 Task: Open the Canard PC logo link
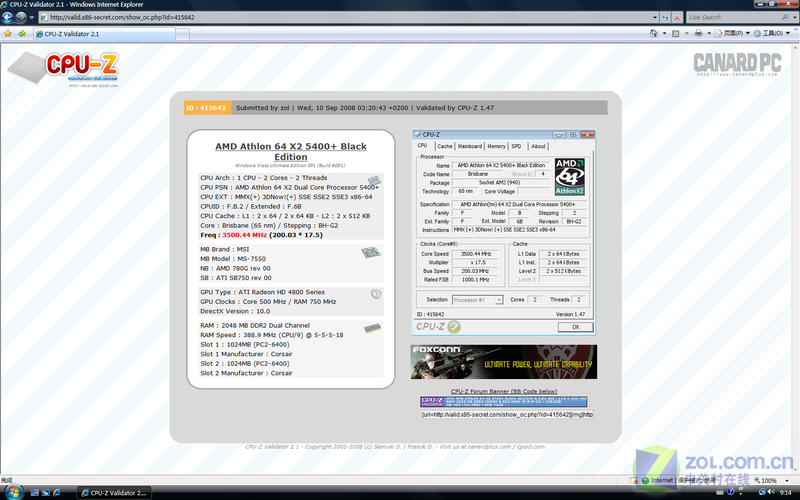[x=737, y=64]
